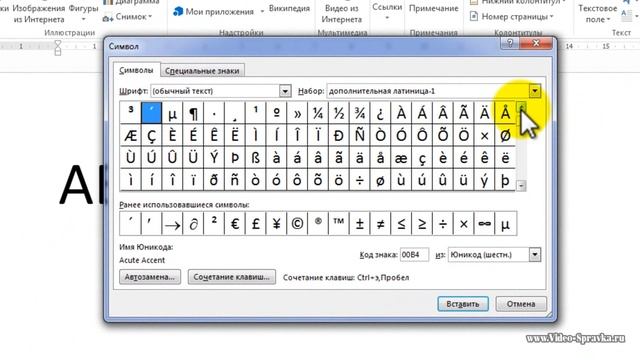640x360 pixels.
Task: Click the Отмена button
Action: pos(521,304)
